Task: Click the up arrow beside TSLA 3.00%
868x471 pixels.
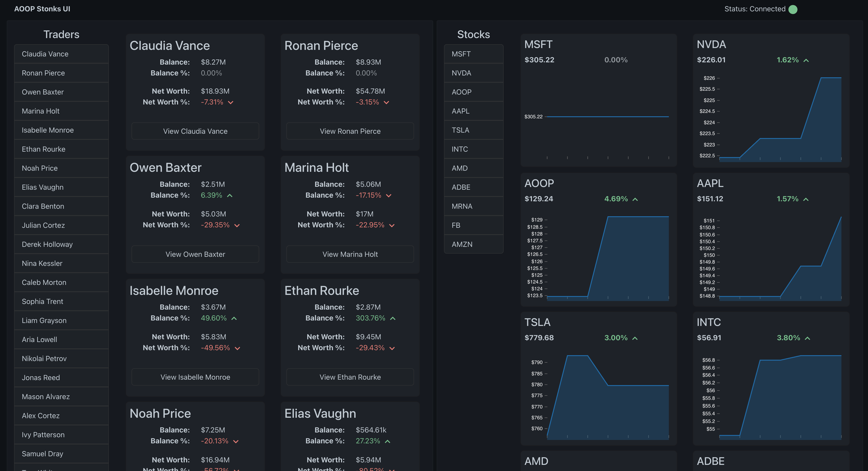Action: (635, 338)
